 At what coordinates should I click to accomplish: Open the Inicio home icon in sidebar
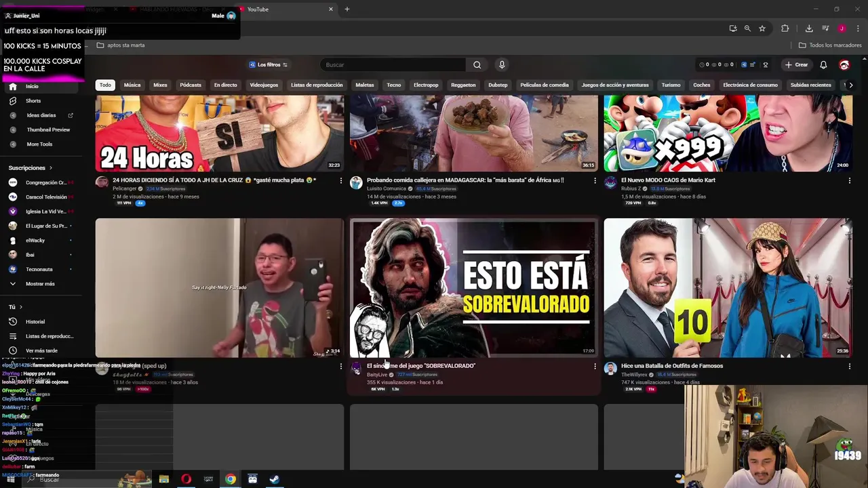[x=13, y=87]
